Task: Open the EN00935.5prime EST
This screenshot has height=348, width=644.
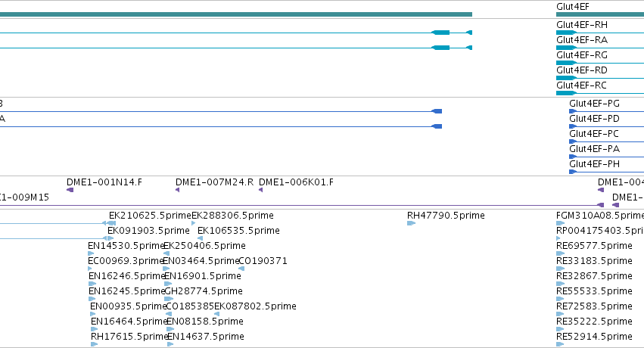Action: click(x=128, y=306)
